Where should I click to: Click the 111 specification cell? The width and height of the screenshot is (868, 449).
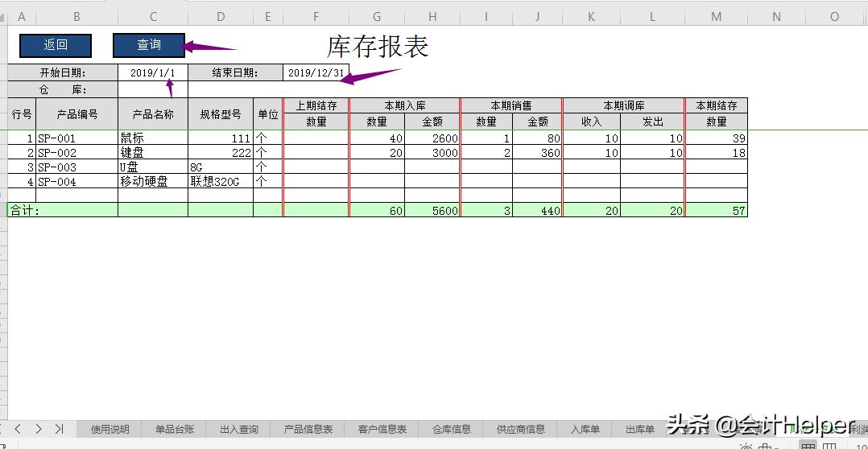coord(221,138)
